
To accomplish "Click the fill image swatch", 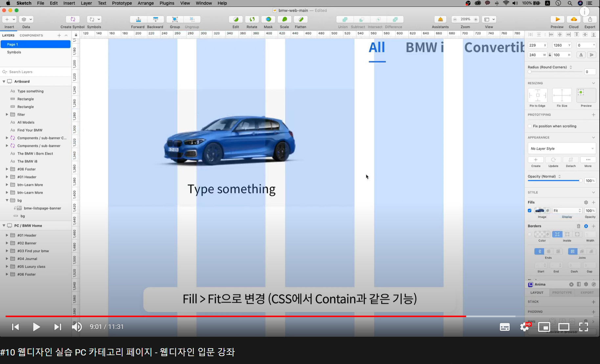I will (x=539, y=211).
